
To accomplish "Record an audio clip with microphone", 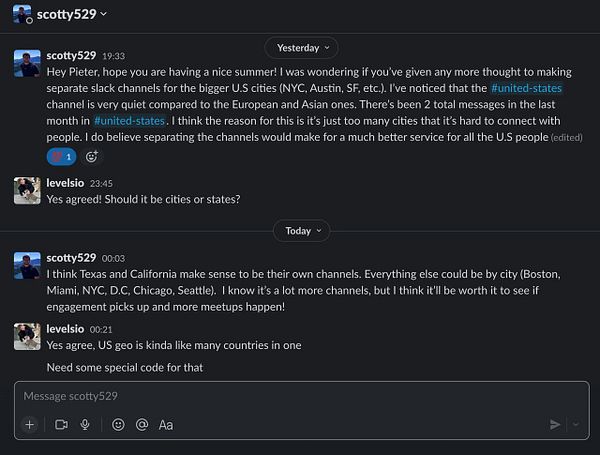I will [85, 424].
